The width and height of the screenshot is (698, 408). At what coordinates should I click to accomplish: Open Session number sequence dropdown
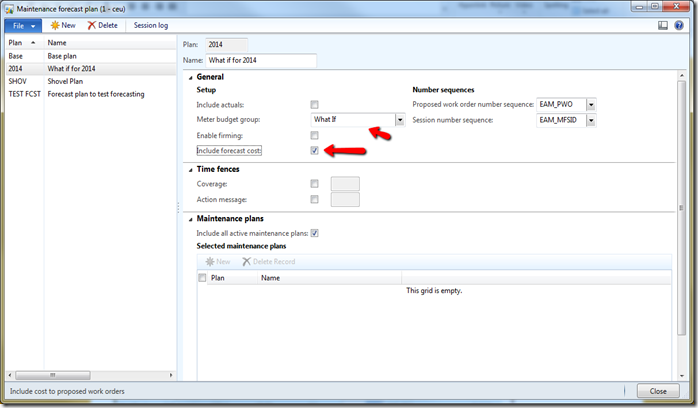pos(591,121)
